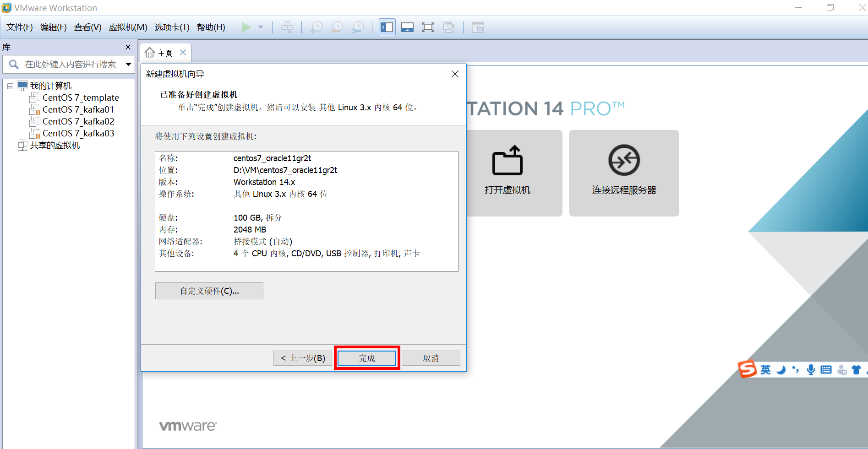868x449 pixels.
Task: Open the 选项卡(T) menu
Action: pyautogui.click(x=172, y=27)
